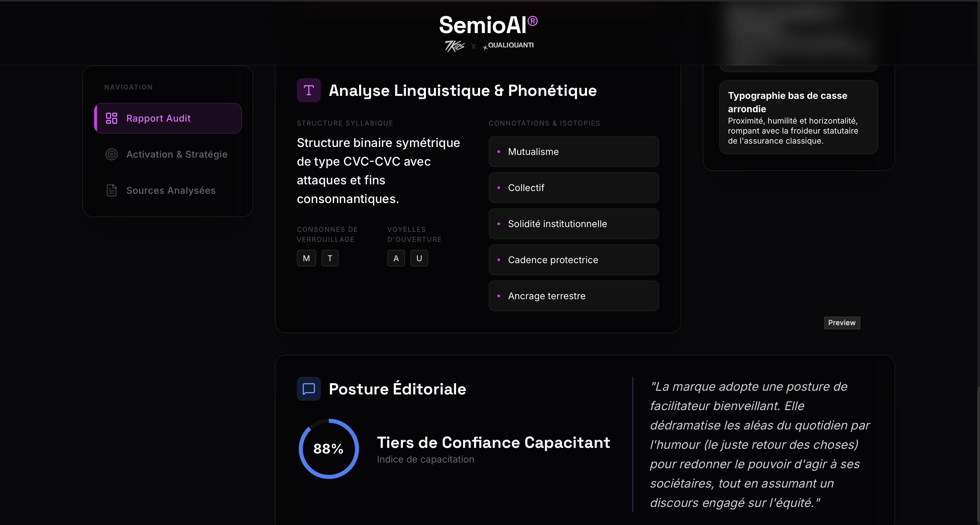Click the 88% circular progress indicator
Viewport: 980px width, 525px height.
point(329,449)
